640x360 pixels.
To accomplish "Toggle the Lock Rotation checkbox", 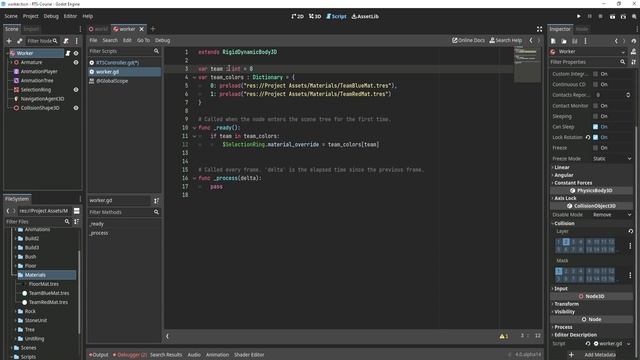I will [x=596, y=138].
